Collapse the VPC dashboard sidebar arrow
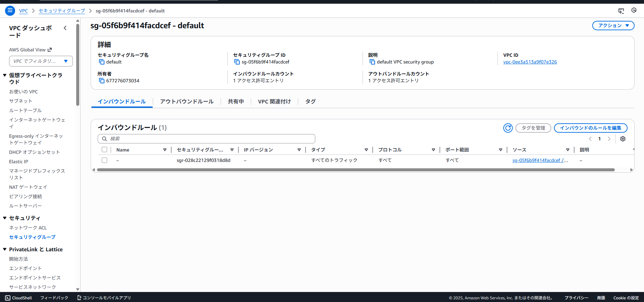The image size is (644, 302). (x=65, y=28)
